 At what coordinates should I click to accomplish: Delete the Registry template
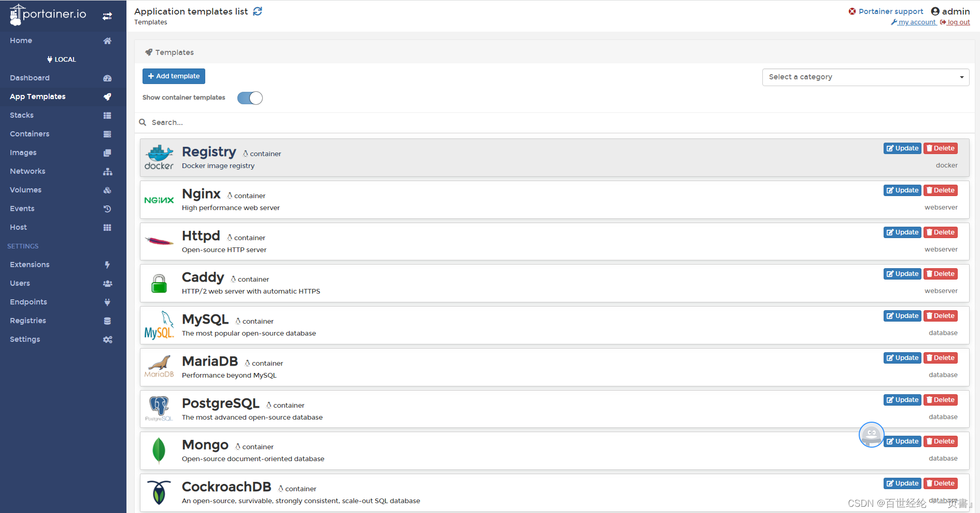941,148
